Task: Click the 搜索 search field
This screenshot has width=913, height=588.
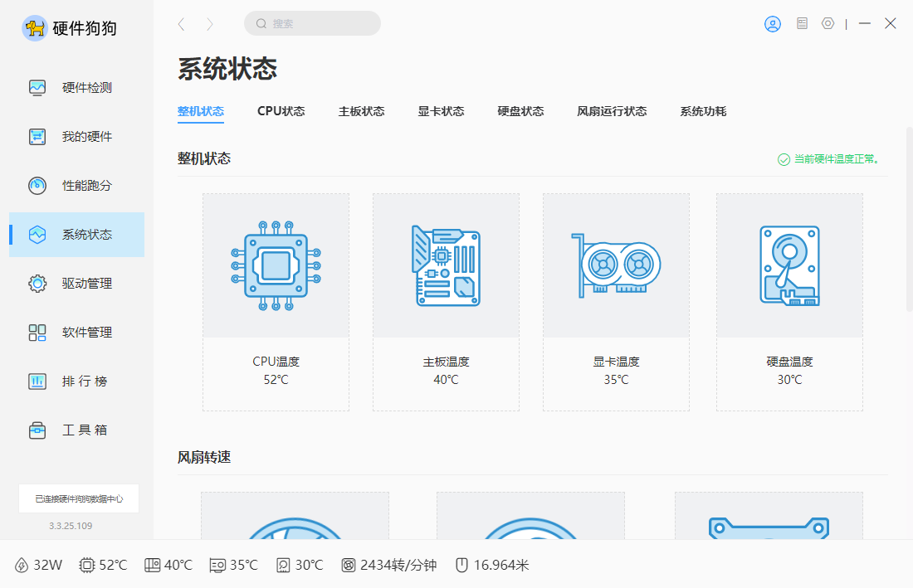Action: pos(313,23)
